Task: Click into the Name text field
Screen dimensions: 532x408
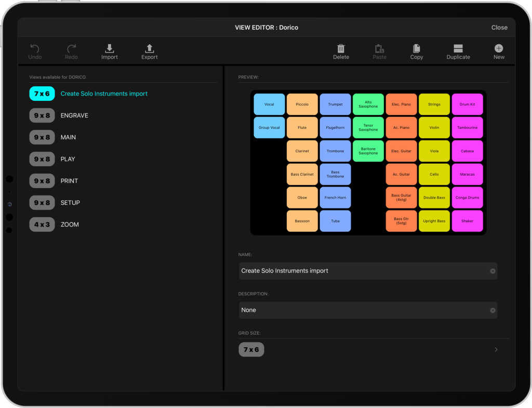Action: pyautogui.click(x=364, y=271)
